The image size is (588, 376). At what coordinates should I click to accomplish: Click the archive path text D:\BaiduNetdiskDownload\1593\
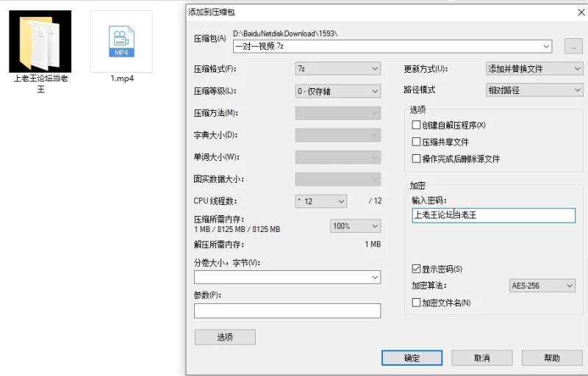[285, 34]
